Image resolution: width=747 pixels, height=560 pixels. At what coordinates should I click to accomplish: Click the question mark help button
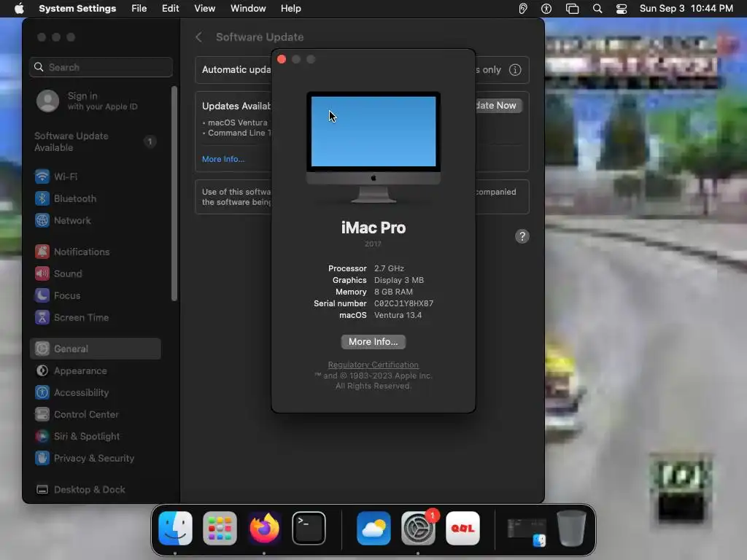click(x=522, y=236)
